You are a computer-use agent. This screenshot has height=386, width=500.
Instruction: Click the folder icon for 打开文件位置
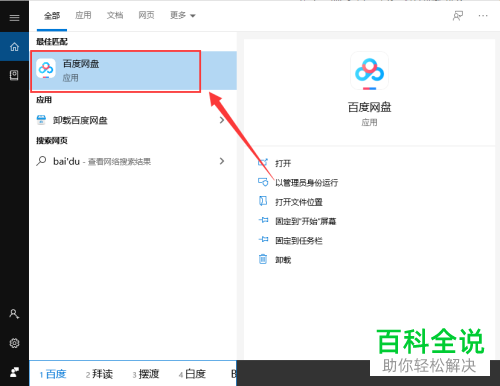coord(263,201)
